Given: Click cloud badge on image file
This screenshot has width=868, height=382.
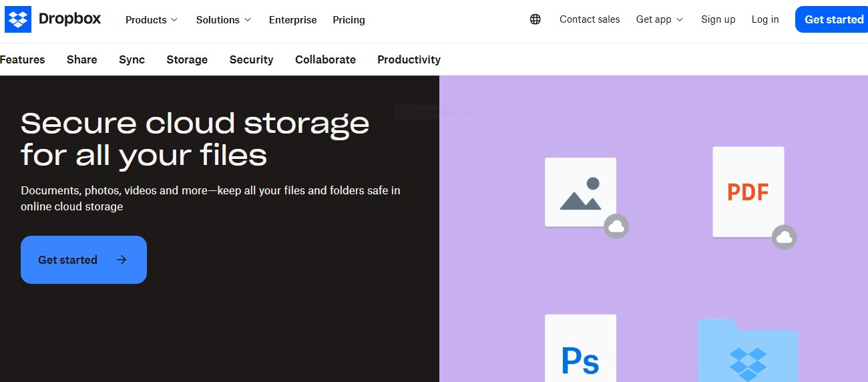Looking at the screenshot, I should 616,226.
